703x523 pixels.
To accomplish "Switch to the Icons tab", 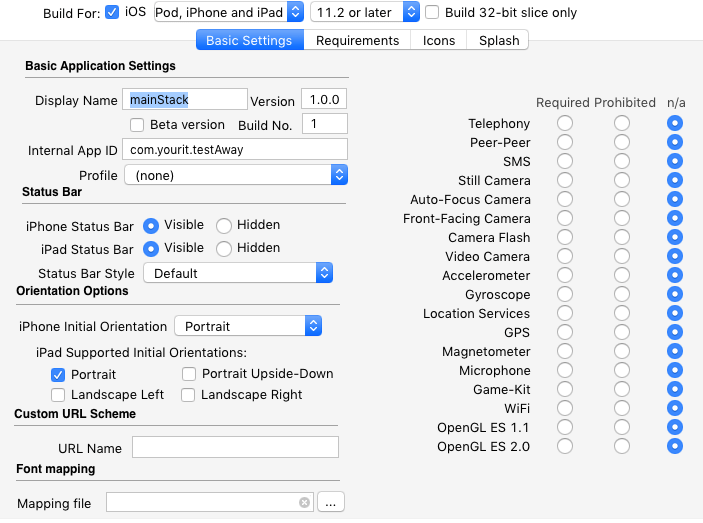I will coord(439,41).
